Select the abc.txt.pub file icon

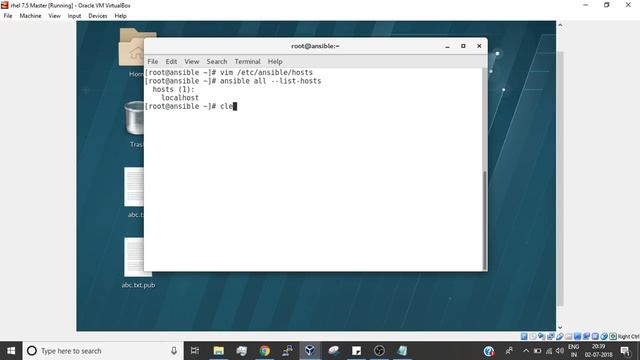(x=138, y=263)
